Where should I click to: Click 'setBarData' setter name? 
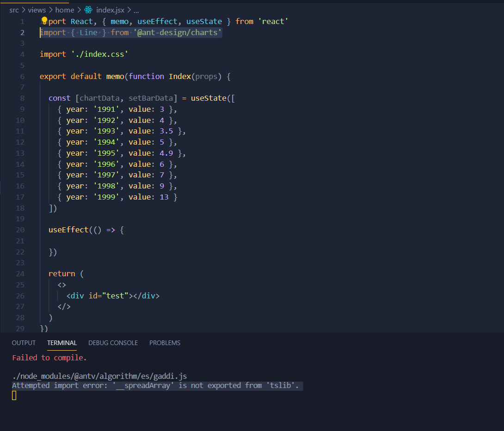tap(151, 98)
